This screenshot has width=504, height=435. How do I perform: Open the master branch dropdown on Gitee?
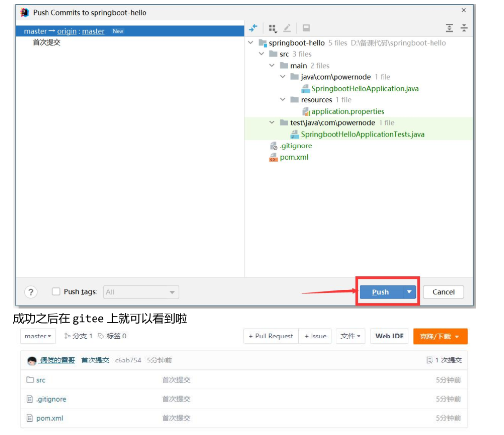pos(38,336)
